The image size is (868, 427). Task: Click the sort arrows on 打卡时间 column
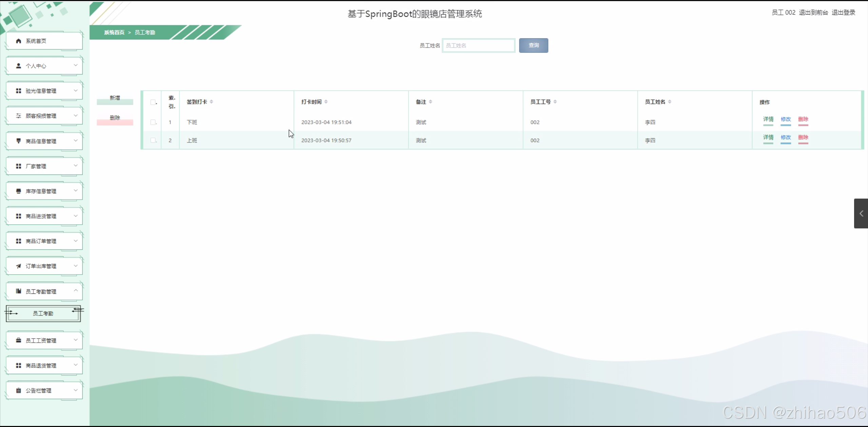326,101
